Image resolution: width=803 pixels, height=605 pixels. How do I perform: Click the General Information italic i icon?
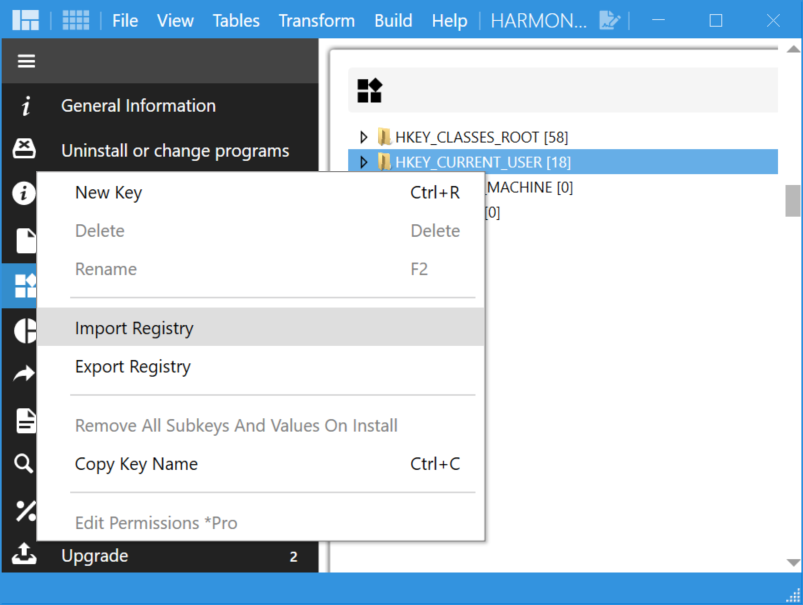(25, 106)
